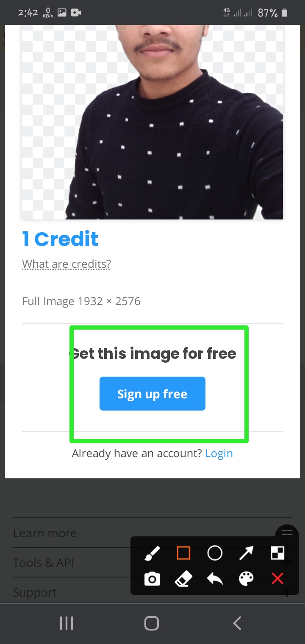The height and width of the screenshot is (644, 305).
Task: Tap the camera capture icon
Action: (152, 579)
